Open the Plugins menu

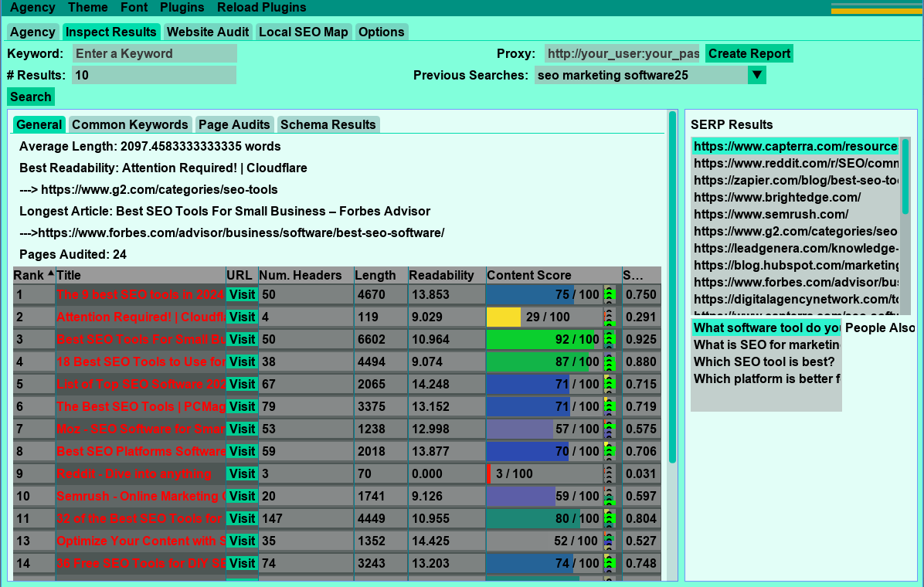[182, 8]
